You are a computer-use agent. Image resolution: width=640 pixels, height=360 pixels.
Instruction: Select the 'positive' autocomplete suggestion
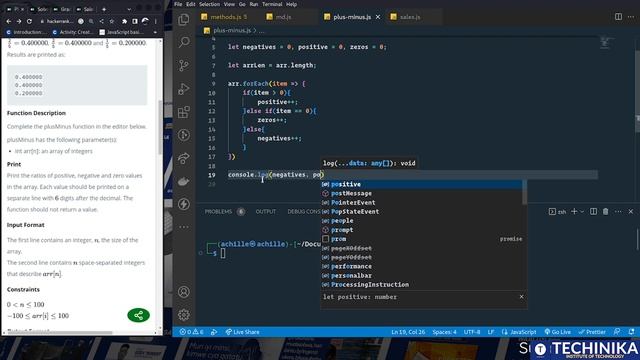coord(421,184)
